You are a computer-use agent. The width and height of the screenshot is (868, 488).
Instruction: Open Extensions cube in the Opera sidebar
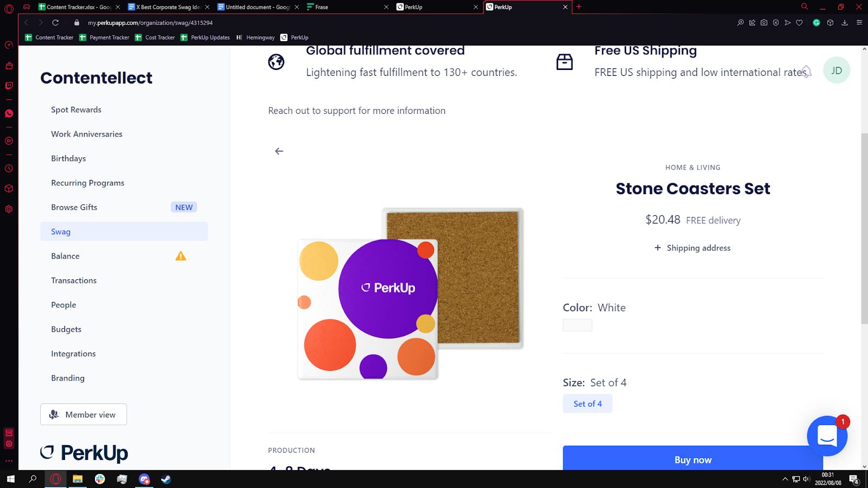(x=9, y=189)
